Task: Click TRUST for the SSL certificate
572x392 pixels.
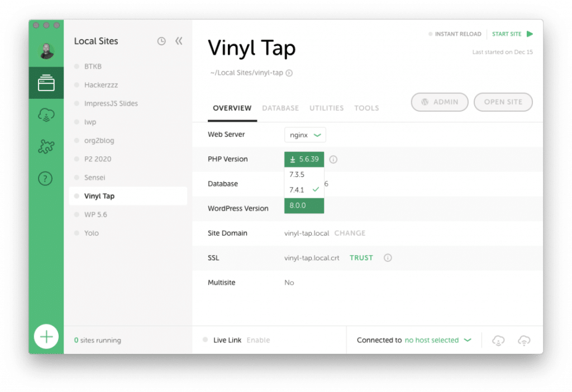Action: click(361, 258)
